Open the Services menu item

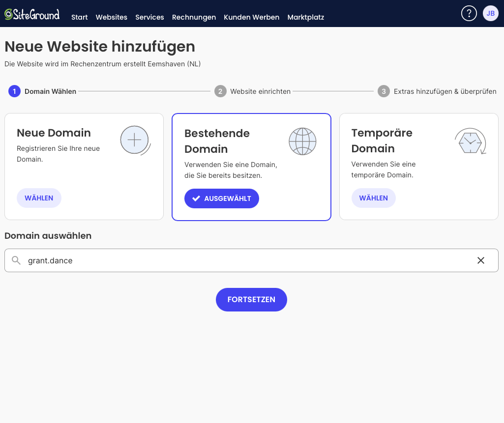coord(149,17)
